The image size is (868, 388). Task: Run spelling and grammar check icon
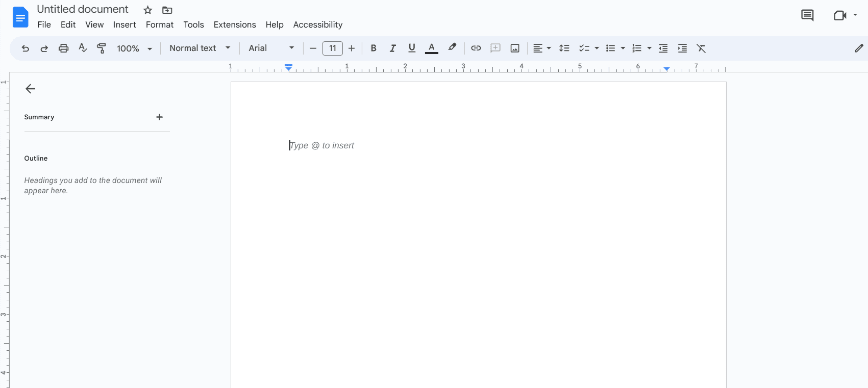83,48
